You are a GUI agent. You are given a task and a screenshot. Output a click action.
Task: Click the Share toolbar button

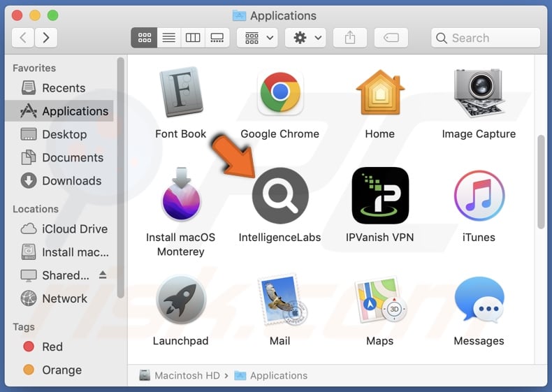(x=350, y=38)
